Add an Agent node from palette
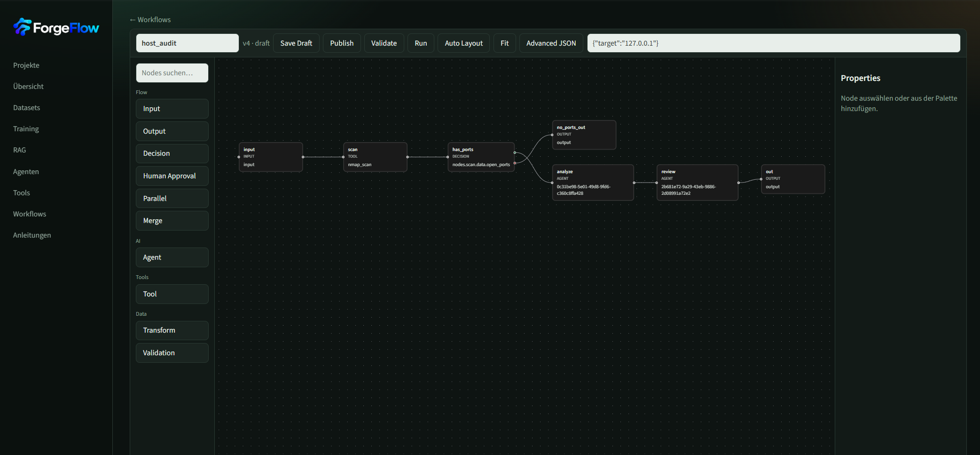The height and width of the screenshot is (455, 980). tap(172, 257)
